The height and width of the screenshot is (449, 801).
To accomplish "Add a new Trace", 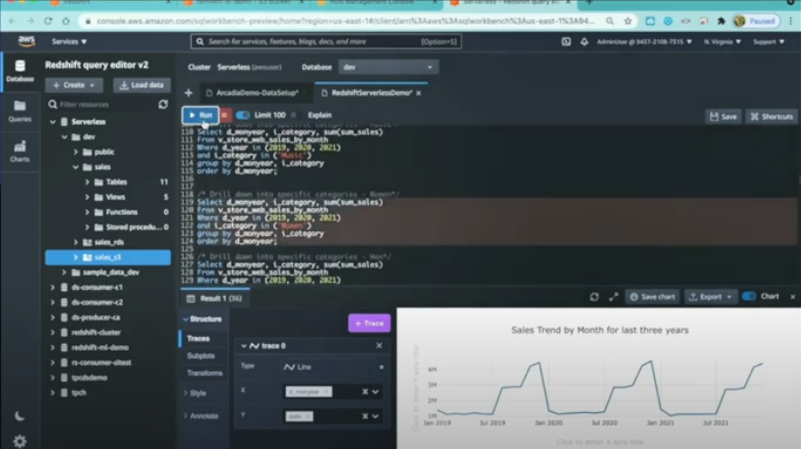I will pos(369,323).
